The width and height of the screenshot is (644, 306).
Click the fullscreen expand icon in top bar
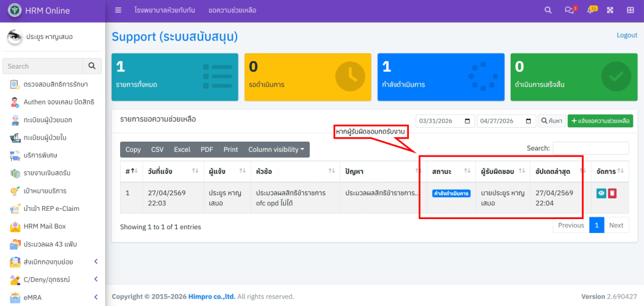(x=609, y=10)
